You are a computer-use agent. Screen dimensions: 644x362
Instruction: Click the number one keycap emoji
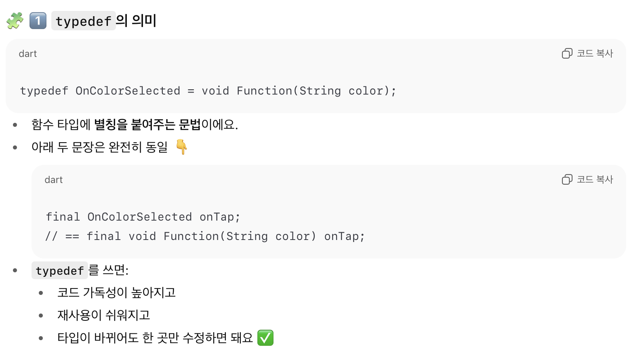click(38, 21)
